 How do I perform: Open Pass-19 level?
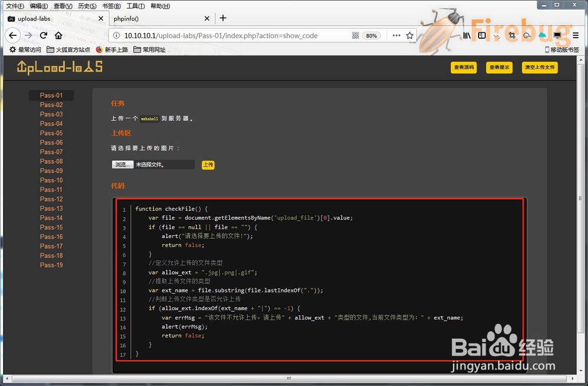coord(51,265)
